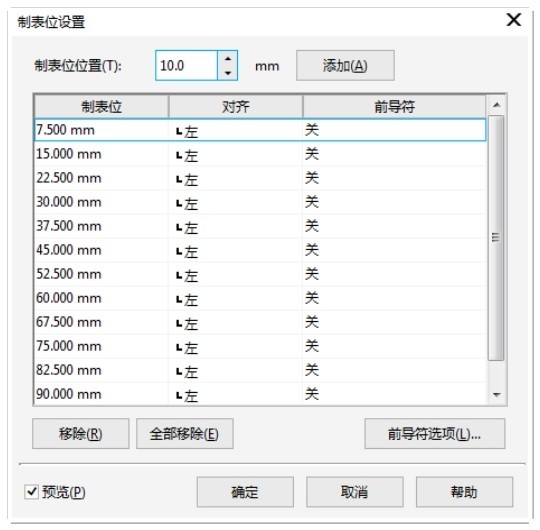The height and width of the screenshot is (530, 540).
Task: Click the 添加(A) button
Action: pyautogui.click(x=345, y=65)
